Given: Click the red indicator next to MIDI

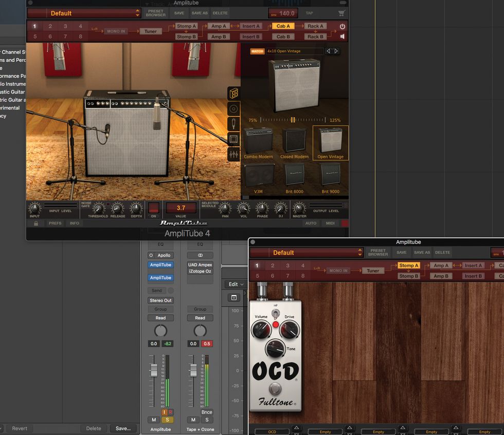Looking at the screenshot, I should pyautogui.click(x=345, y=223).
